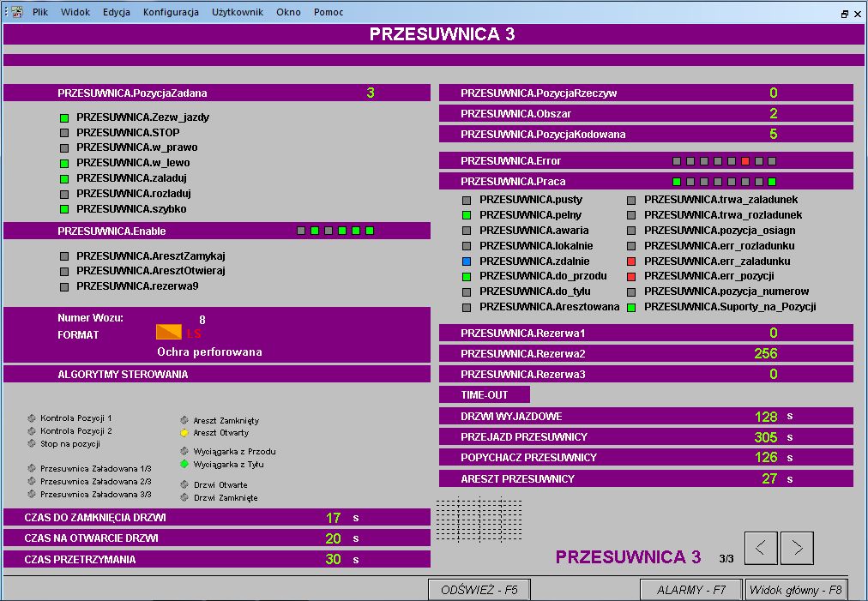
Task: Click the CZAS DO ZAMKNIĘCIA DRZWI value 17
Action: 334,518
